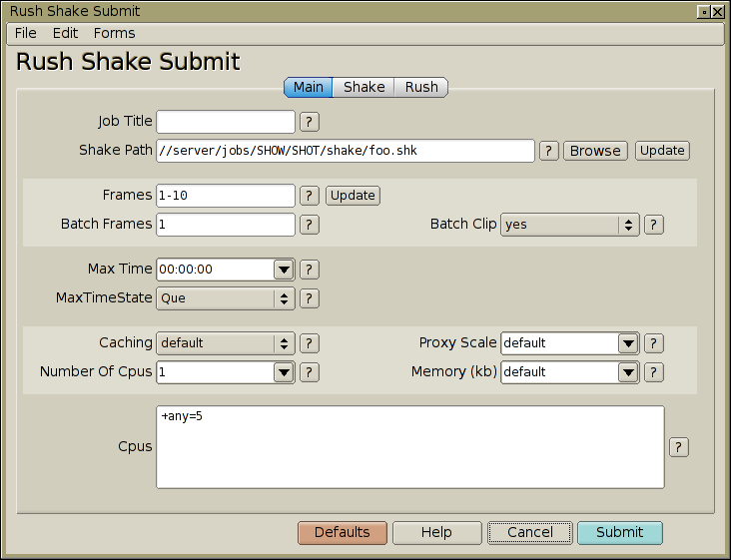Click the Frames input field
731x560 pixels.
[x=225, y=196]
